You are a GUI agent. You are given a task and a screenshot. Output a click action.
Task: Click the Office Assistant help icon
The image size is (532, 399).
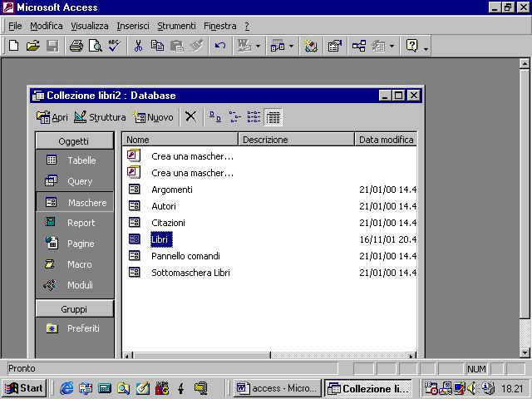(411, 46)
